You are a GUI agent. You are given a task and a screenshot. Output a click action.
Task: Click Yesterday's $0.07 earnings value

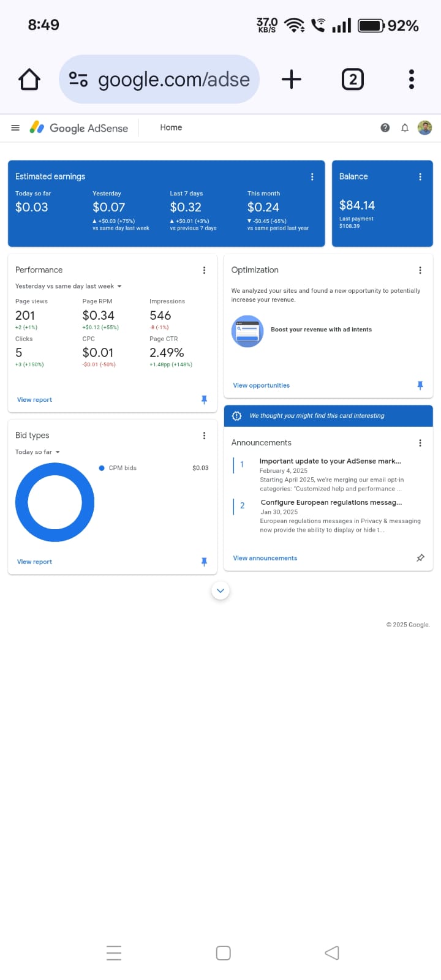108,207
